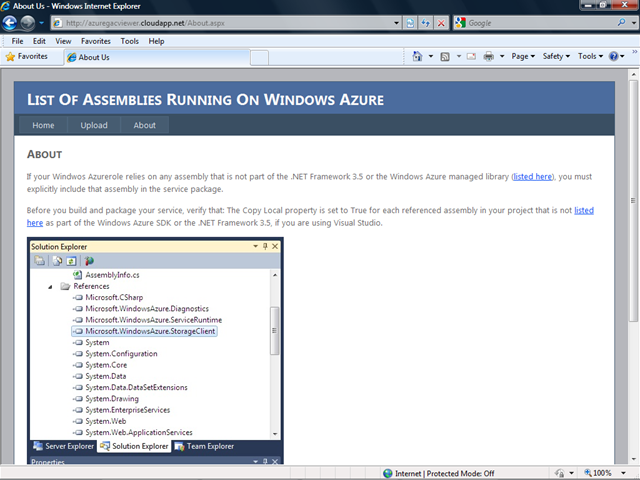Click the browser Back button
Image resolution: width=640 pixels, height=480 pixels.
pos(10,23)
